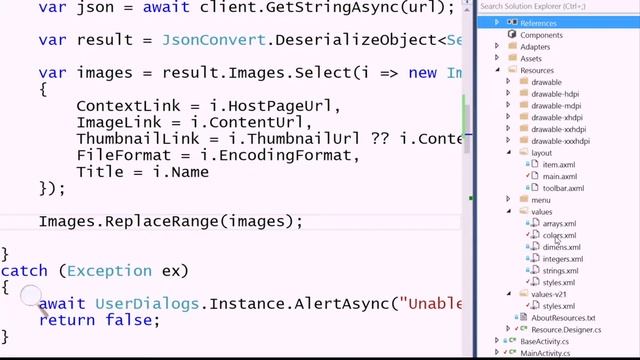
Task: Expand the References node
Action: (x=497, y=22)
